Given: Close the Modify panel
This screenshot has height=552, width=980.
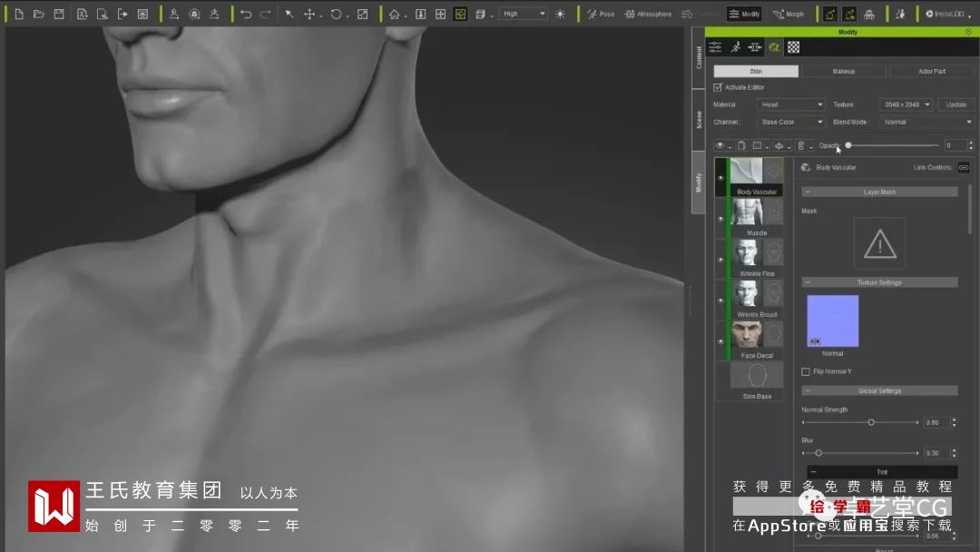Looking at the screenshot, I should click(968, 32).
